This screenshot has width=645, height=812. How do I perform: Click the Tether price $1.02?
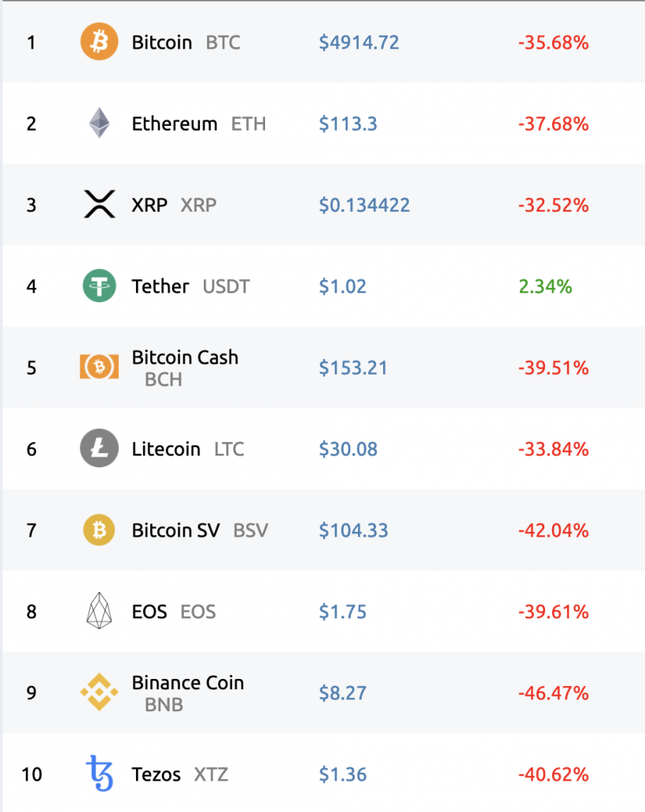[342, 286]
